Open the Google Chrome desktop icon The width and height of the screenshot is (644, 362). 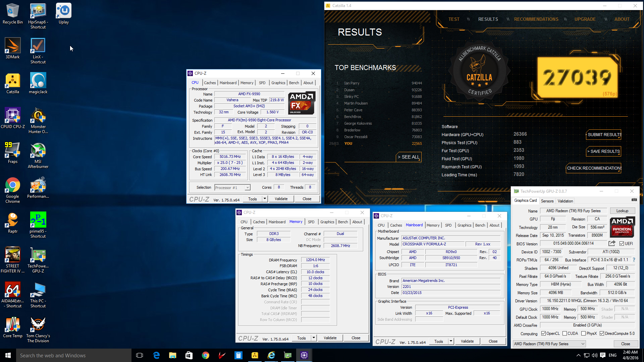coord(12,190)
